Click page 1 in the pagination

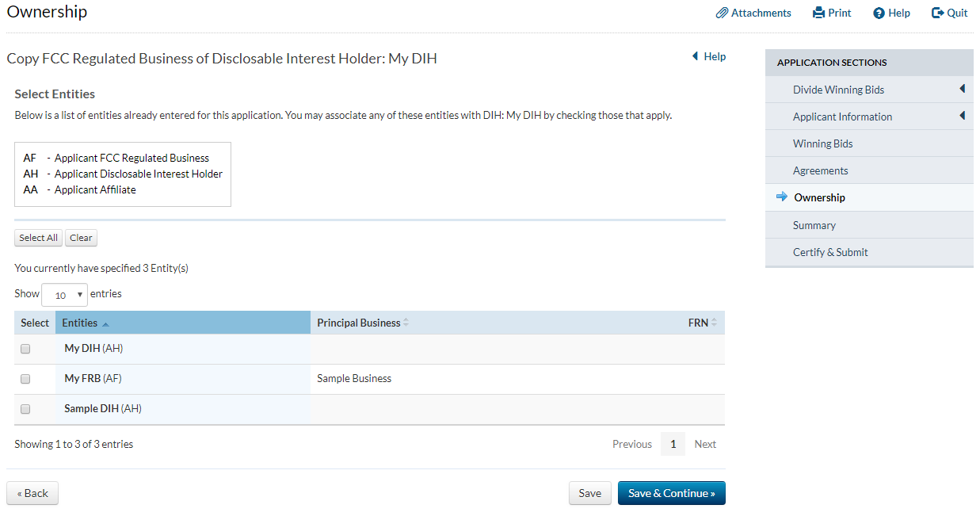tap(673, 444)
